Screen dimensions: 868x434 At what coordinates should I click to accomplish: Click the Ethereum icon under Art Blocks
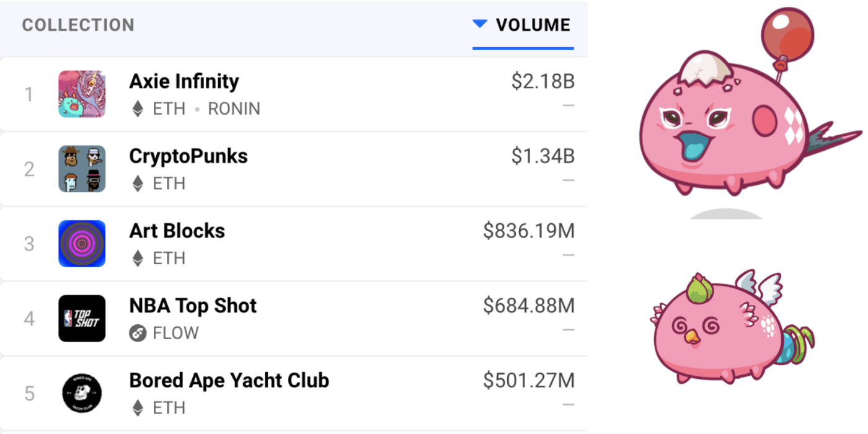pos(138,259)
